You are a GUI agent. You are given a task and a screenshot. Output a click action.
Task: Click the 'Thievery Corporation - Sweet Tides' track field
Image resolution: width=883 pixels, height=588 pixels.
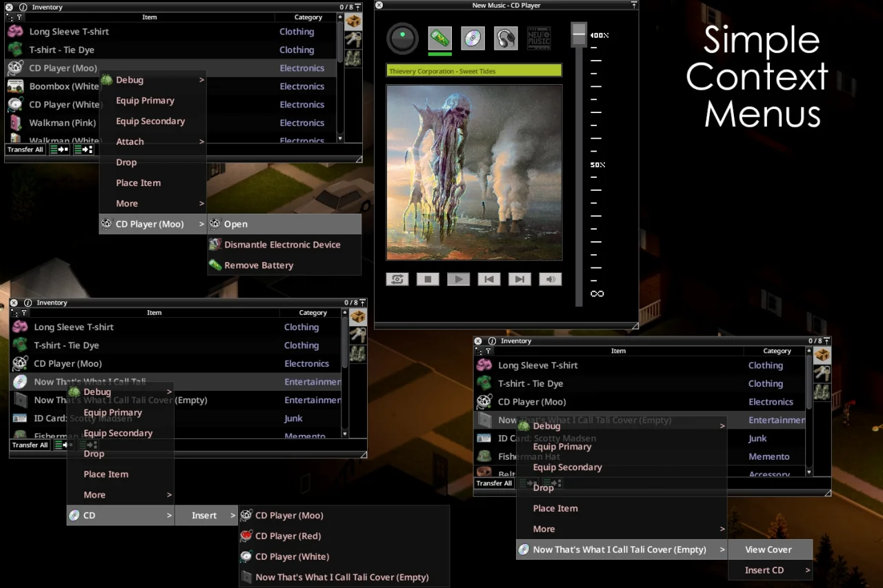click(474, 70)
